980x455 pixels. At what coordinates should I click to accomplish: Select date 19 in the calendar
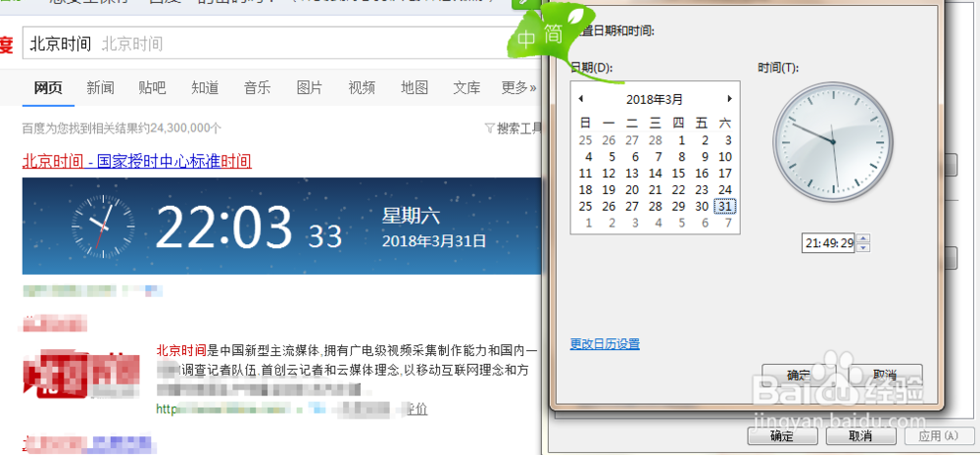click(x=609, y=189)
